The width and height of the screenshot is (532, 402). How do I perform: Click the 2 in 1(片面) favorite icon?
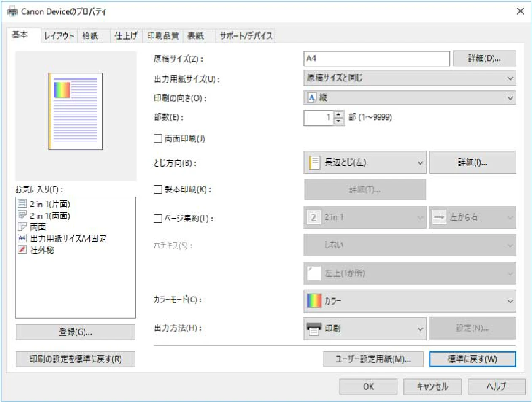[22, 204]
